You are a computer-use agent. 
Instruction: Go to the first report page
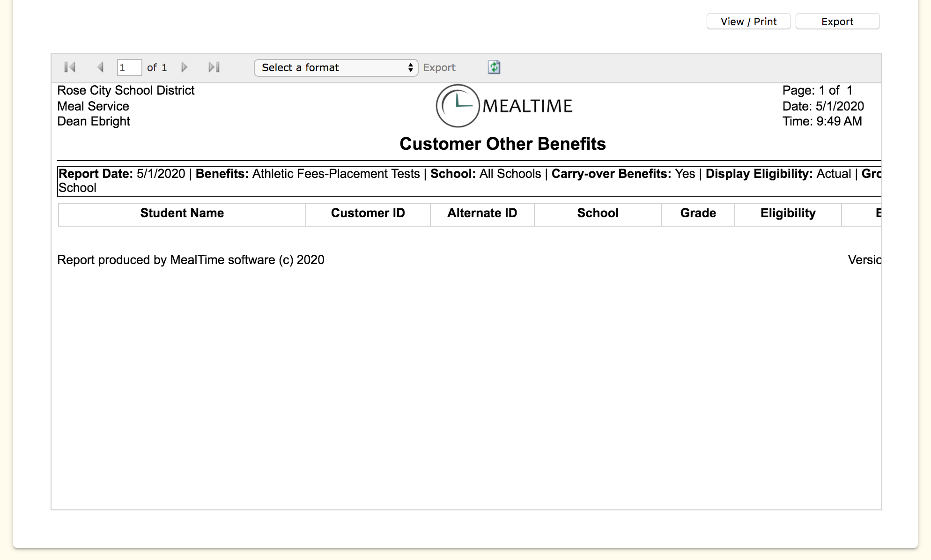(70, 67)
